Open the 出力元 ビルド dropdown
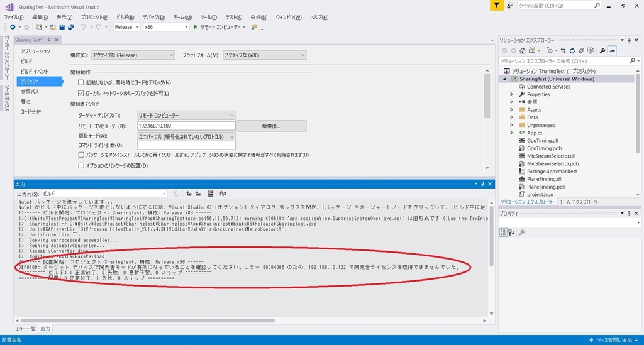 point(104,194)
